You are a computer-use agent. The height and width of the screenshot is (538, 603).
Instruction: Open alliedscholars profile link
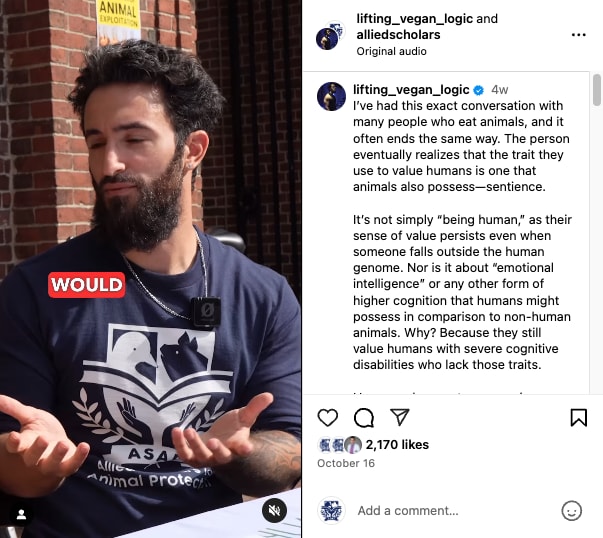coord(398,35)
